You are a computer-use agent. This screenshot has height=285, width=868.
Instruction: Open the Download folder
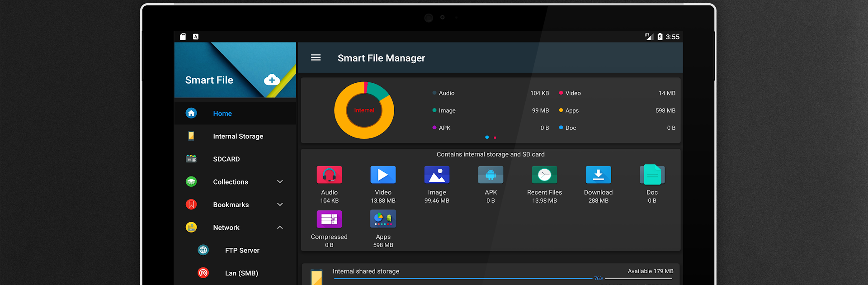pos(598,185)
